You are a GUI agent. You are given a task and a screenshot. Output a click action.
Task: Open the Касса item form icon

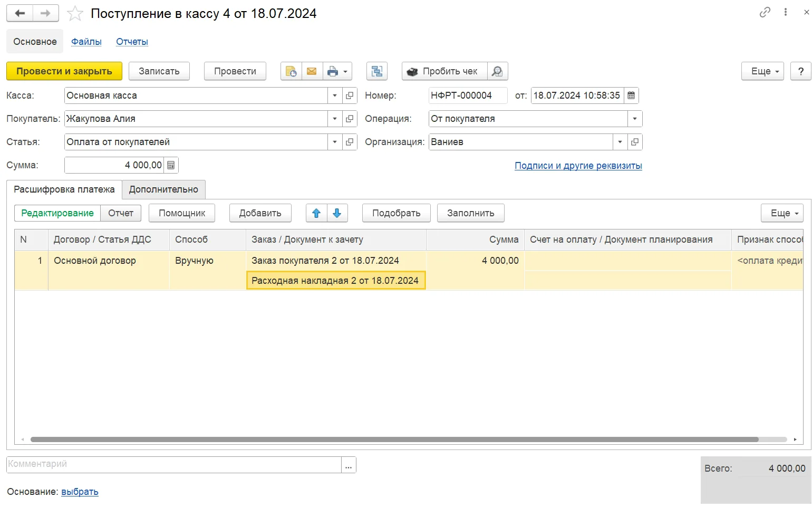coord(350,95)
